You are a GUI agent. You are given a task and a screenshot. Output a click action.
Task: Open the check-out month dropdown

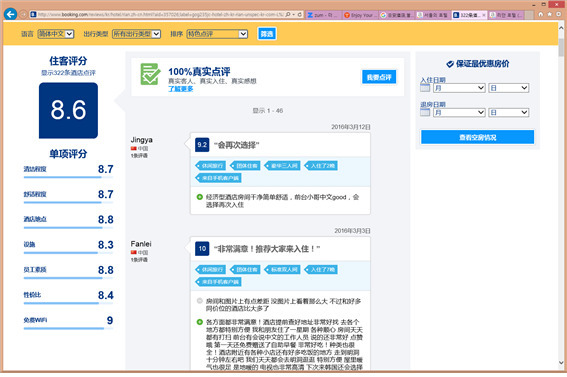(459, 112)
